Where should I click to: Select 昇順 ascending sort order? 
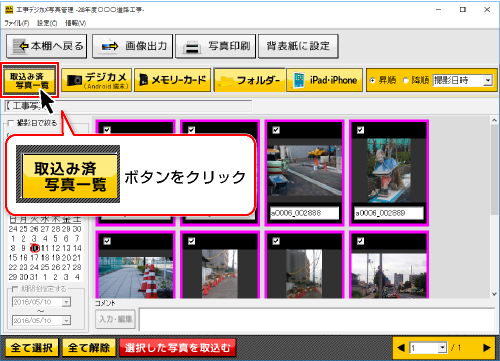point(372,80)
